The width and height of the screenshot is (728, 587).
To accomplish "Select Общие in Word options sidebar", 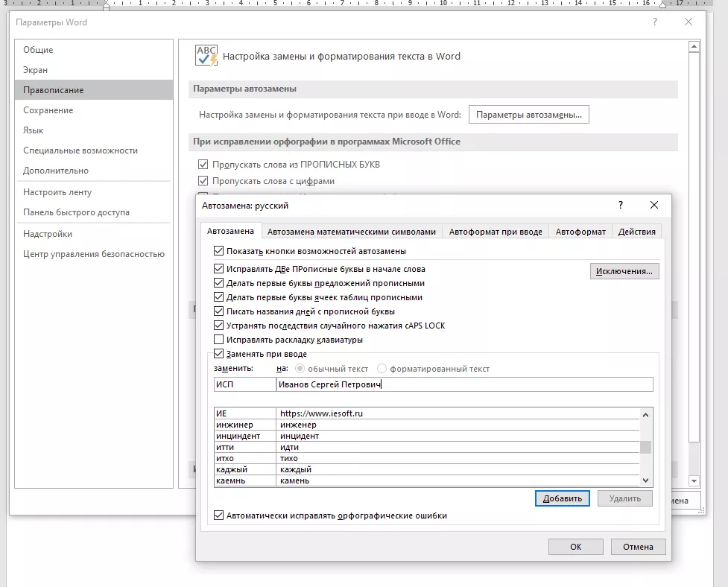I will pyautogui.click(x=94, y=50).
